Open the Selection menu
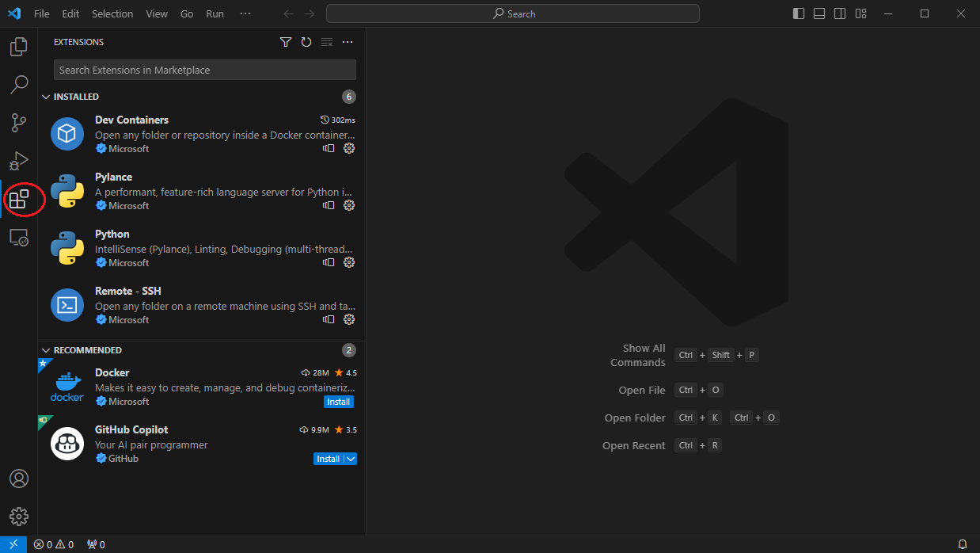This screenshot has height=553, width=980. coord(112,13)
